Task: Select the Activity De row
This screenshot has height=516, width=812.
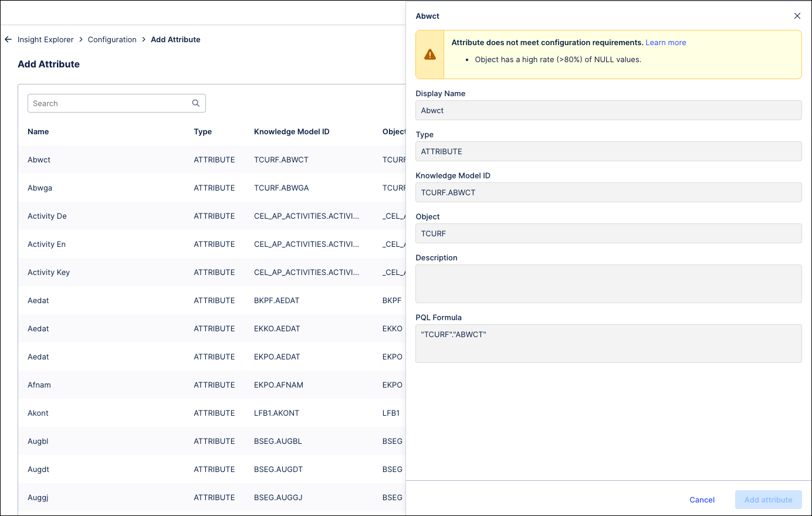Action: click(x=212, y=216)
